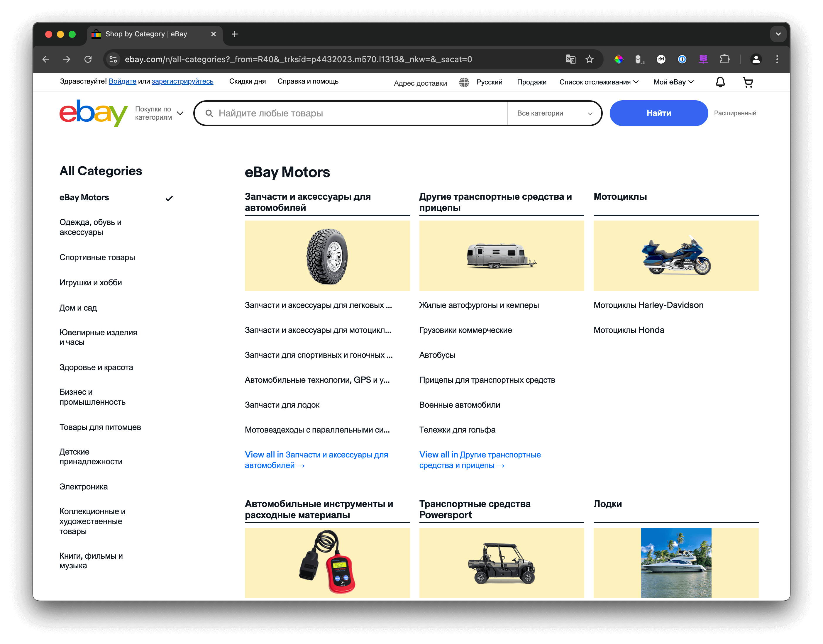Select eBay Motors category in sidebar
This screenshot has height=644, width=823.
point(84,197)
